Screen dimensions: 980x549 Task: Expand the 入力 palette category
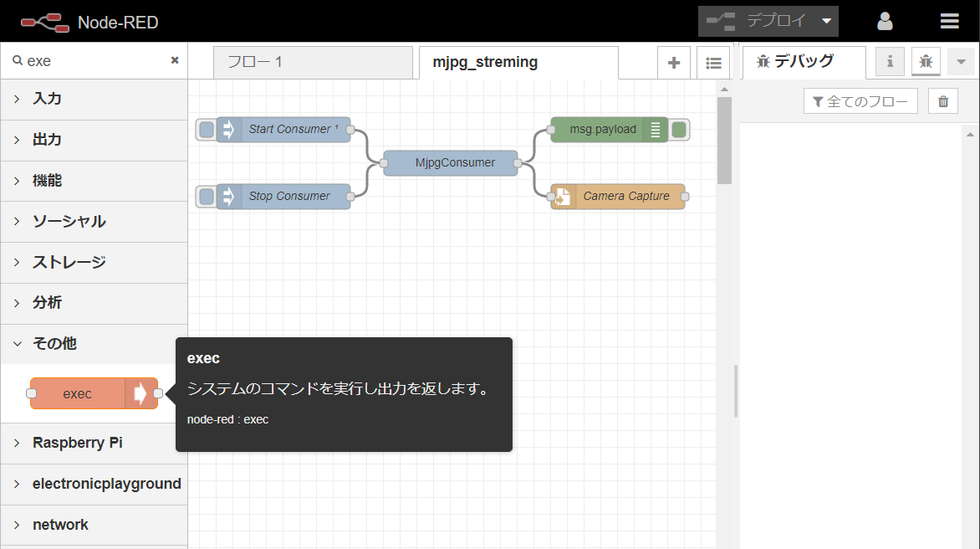click(x=94, y=99)
